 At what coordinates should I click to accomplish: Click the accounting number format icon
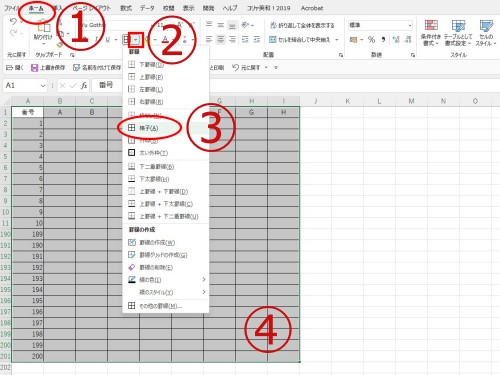point(353,40)
